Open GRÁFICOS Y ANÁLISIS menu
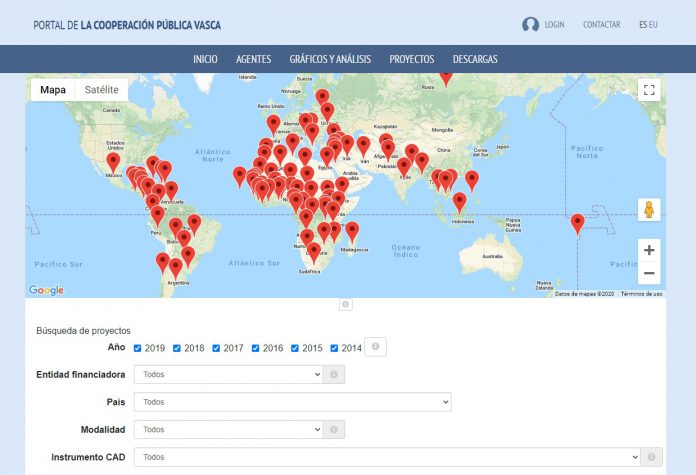This screenshot has height=475, width=696. pyautogui.click(x=330, y=59)
